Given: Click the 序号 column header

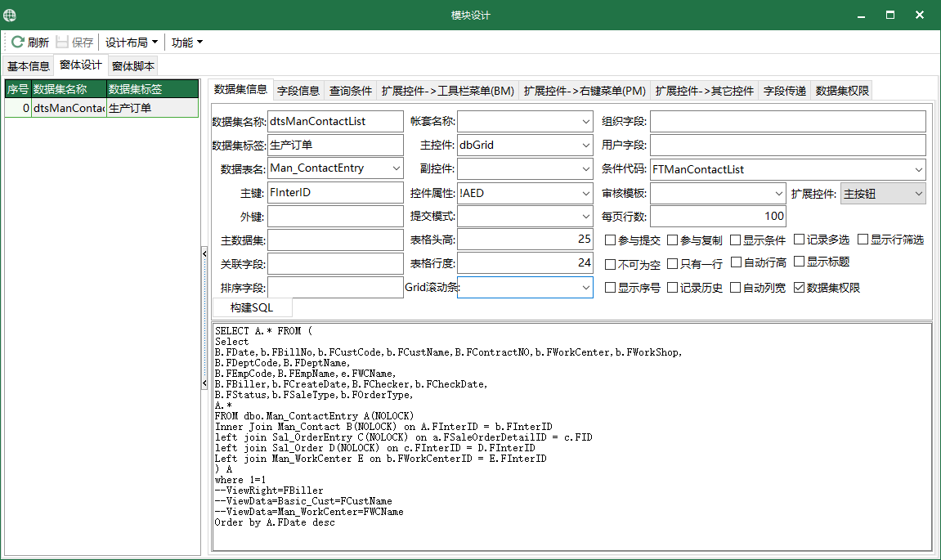Looking at the screenshot, I should [18, 89].
